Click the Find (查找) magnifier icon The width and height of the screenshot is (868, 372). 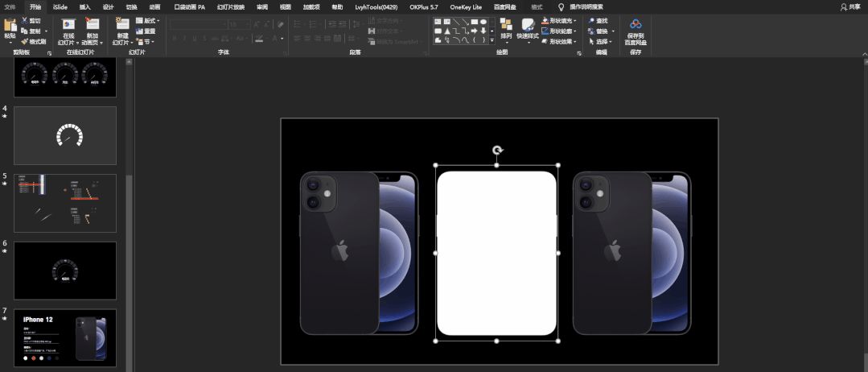pyautogui.click(x=592, y=21)
